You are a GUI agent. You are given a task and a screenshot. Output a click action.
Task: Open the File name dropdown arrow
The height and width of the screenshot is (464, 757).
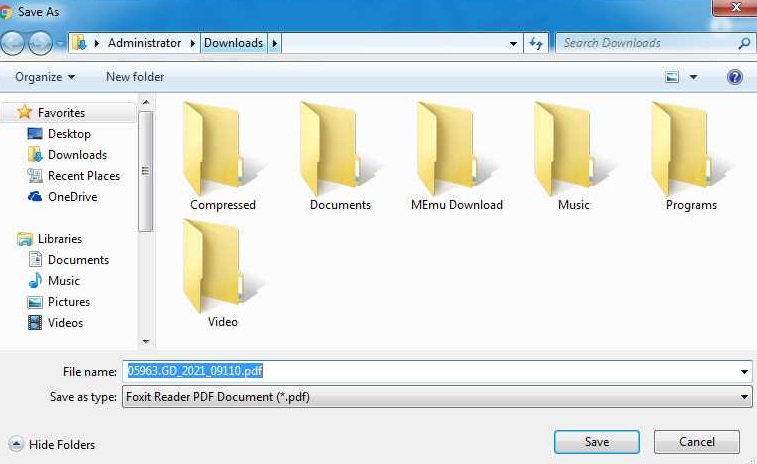tap(744, 372)
